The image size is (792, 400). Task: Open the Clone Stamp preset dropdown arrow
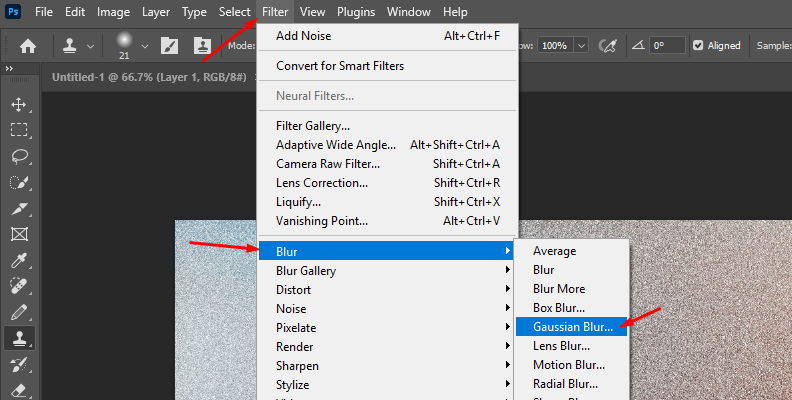coord(90,46)
